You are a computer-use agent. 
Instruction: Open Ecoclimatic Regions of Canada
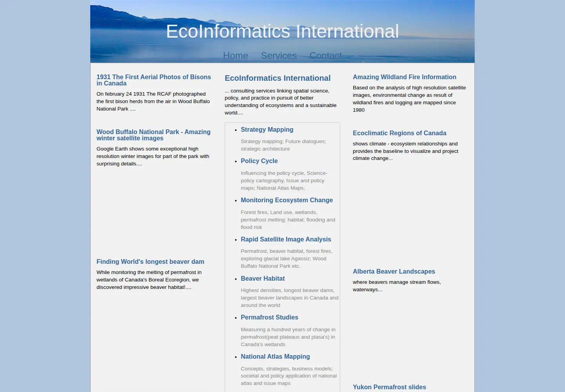coord(399,133)
